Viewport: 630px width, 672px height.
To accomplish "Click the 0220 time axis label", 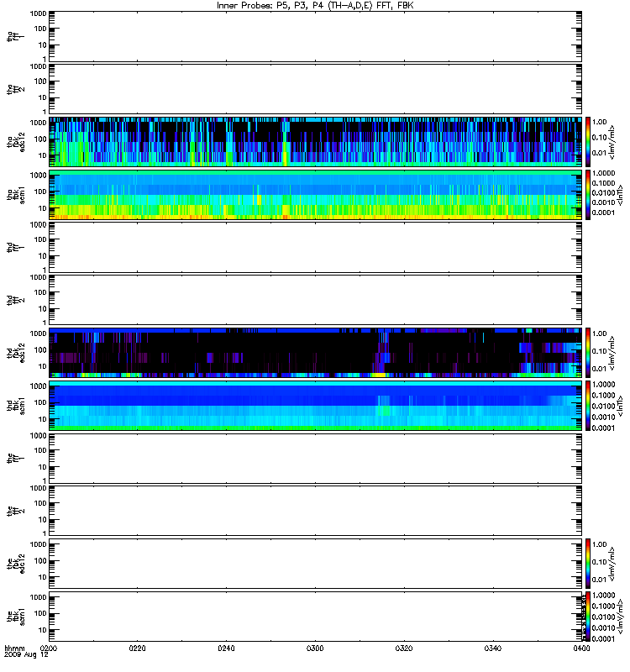I will pos(138,648).
